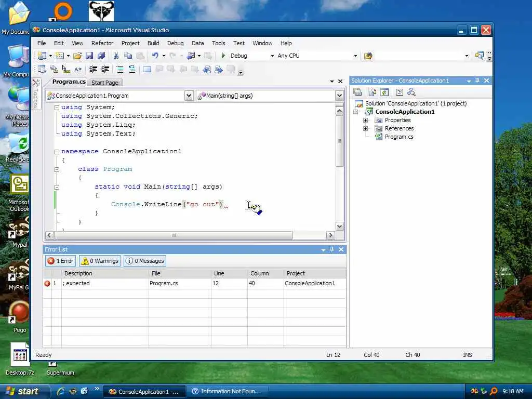Open the Debug configuration dropdown
The height and width of the screenshot is (399, 532).
tap(272, 56)
